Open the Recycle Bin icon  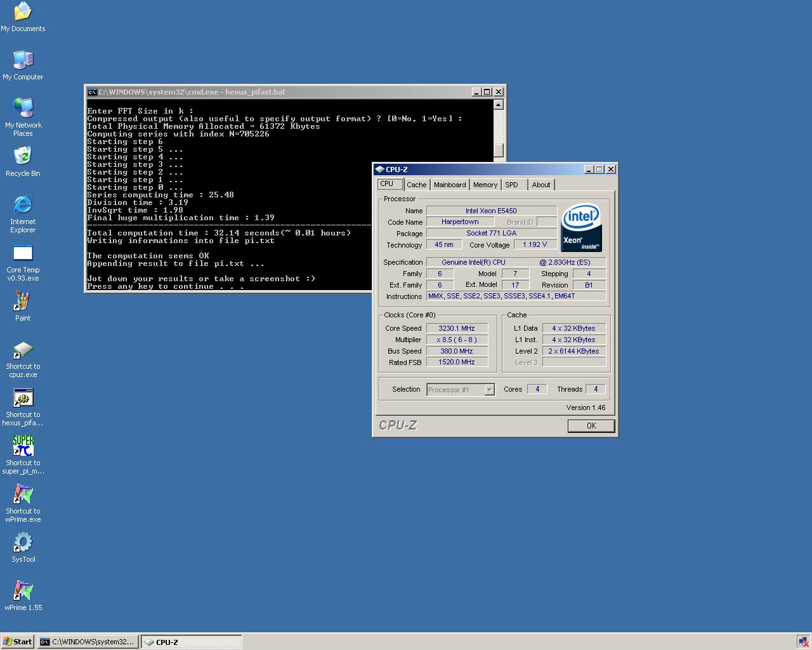pyautogui.click(x=23, y=162)
